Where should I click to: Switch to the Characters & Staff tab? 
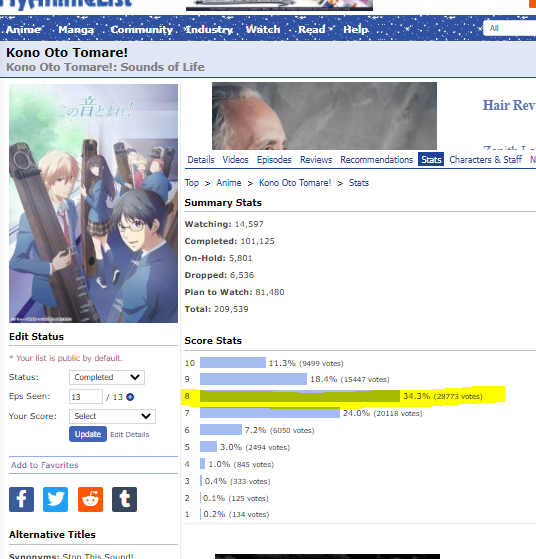(x=485, y=159)
